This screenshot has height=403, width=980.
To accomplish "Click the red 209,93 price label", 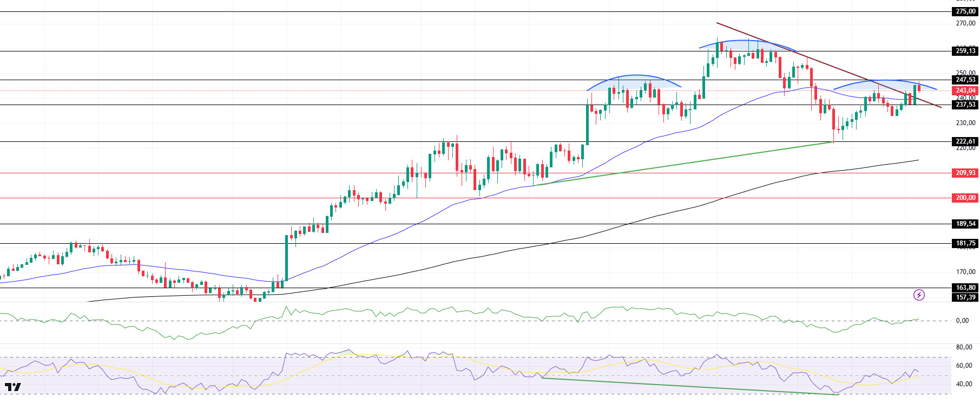I will [965, 173].
